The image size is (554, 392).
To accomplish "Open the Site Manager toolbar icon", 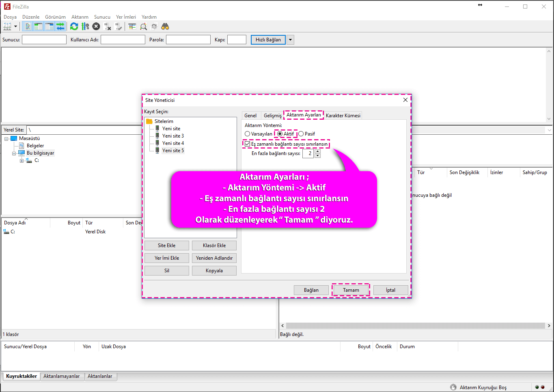I will 7,27.
